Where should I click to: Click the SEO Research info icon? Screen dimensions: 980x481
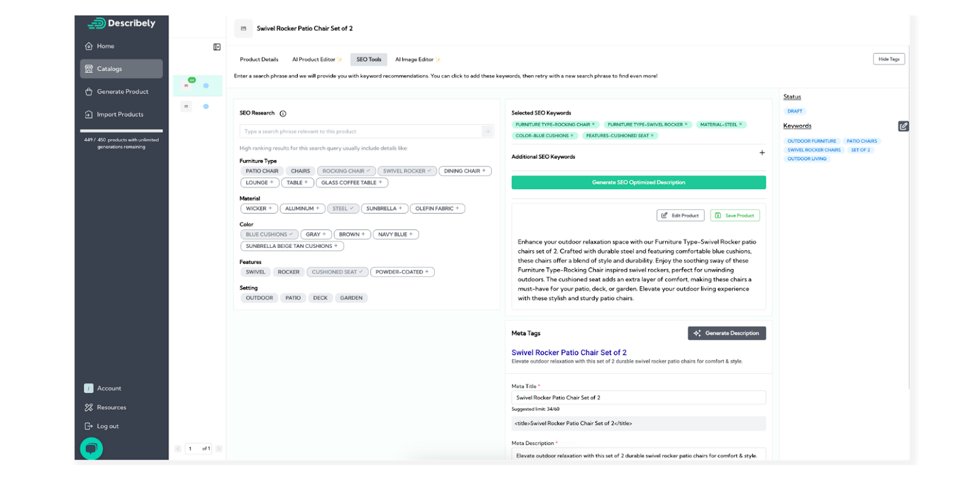click(x=283, y=114)
